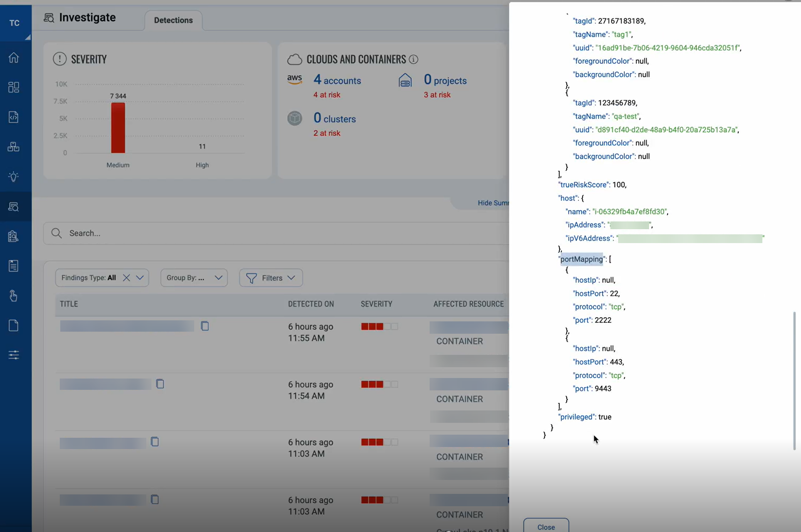Screen dimensions: 801x532
Task: Open the code file sidebar icon
Action: click(x=14, y=117)
